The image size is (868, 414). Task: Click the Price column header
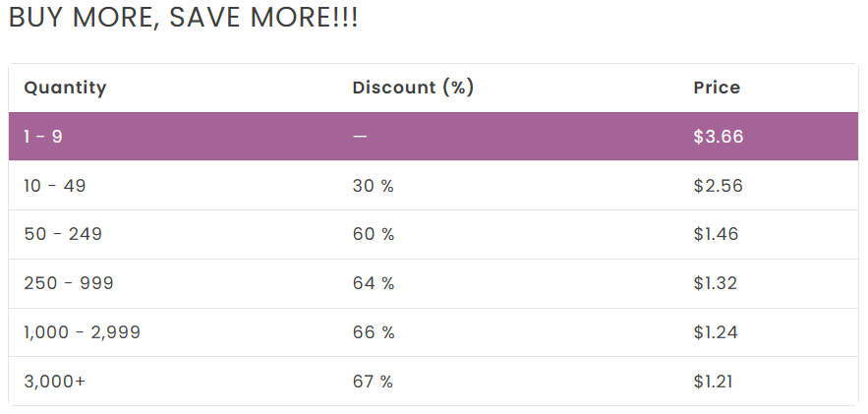point(717,88)
